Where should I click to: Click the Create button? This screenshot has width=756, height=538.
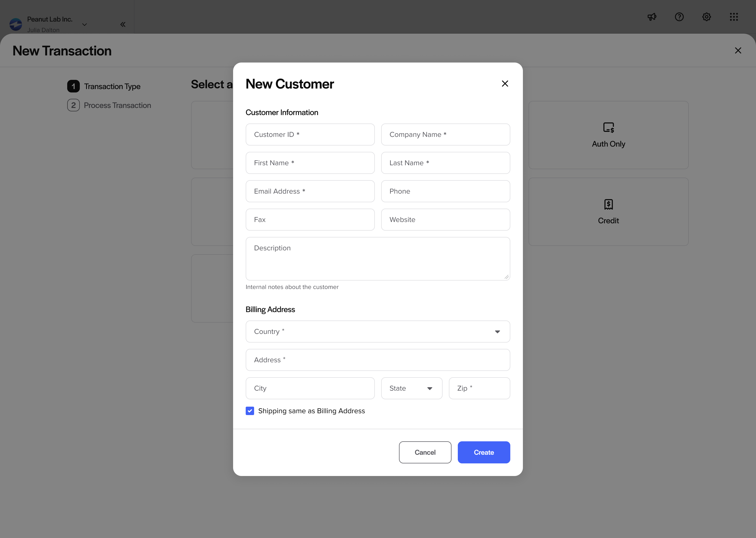pos(484,452)
